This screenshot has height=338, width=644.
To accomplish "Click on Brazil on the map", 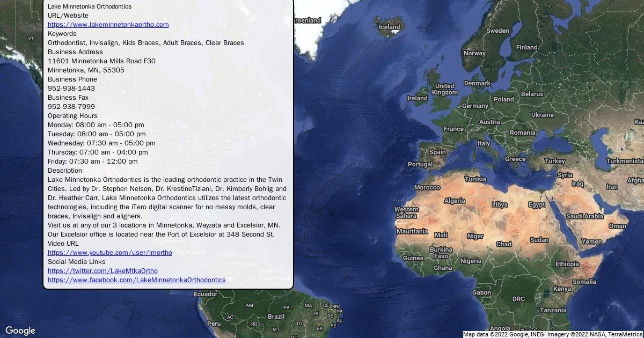I will (x=276, y=317).
